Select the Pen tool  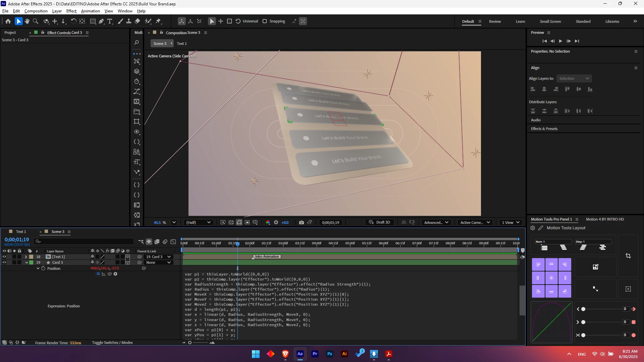101,21
